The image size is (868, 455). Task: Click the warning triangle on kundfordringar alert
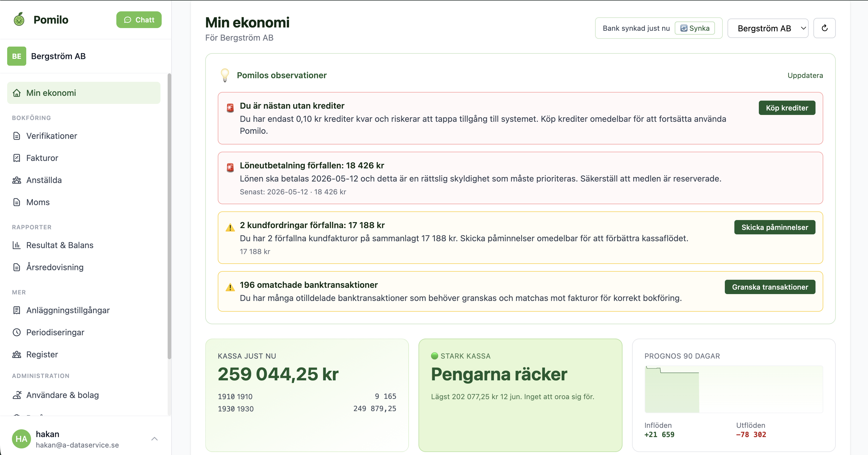(230, 227)
